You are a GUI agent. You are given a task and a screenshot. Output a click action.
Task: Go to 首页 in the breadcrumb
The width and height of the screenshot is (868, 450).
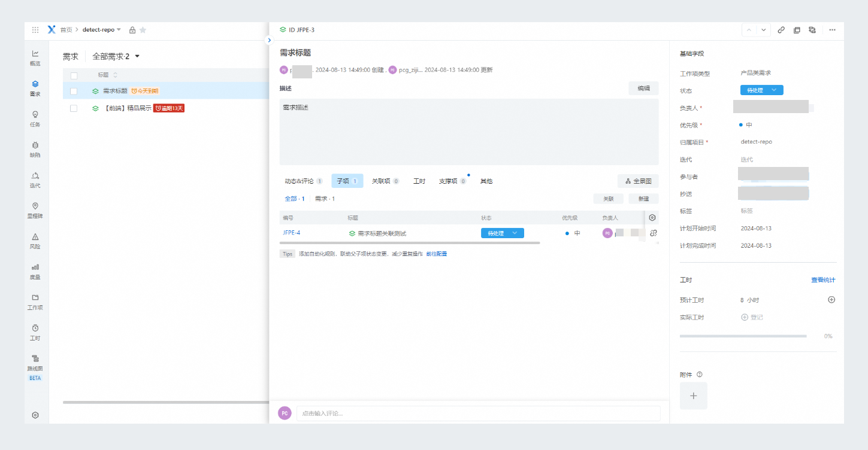tap(66, 30)
